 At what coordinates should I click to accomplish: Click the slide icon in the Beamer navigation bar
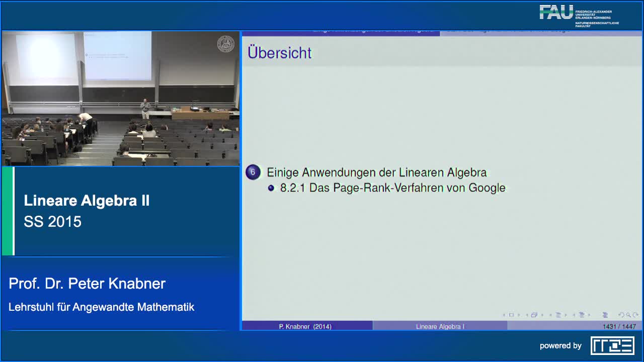pos(511,315)
